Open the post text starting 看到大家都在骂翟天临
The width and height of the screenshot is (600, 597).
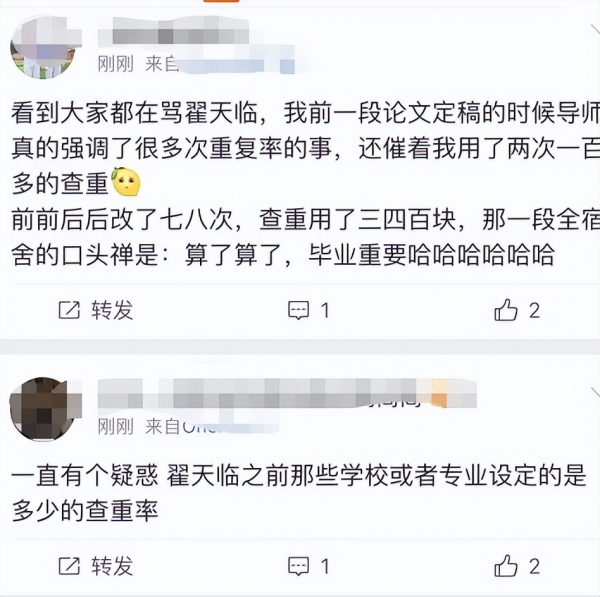[305, 184]
